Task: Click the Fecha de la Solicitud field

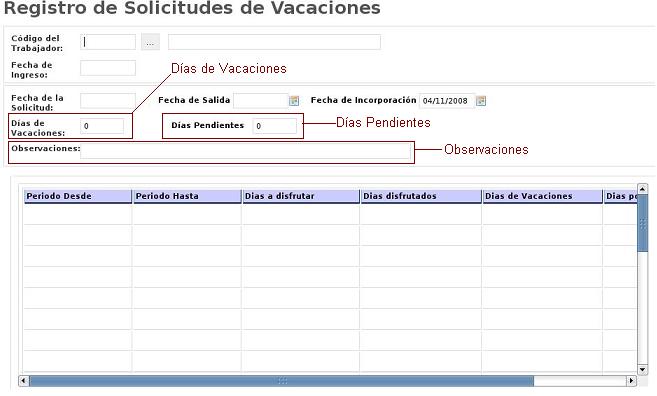Action: [108, 101]
